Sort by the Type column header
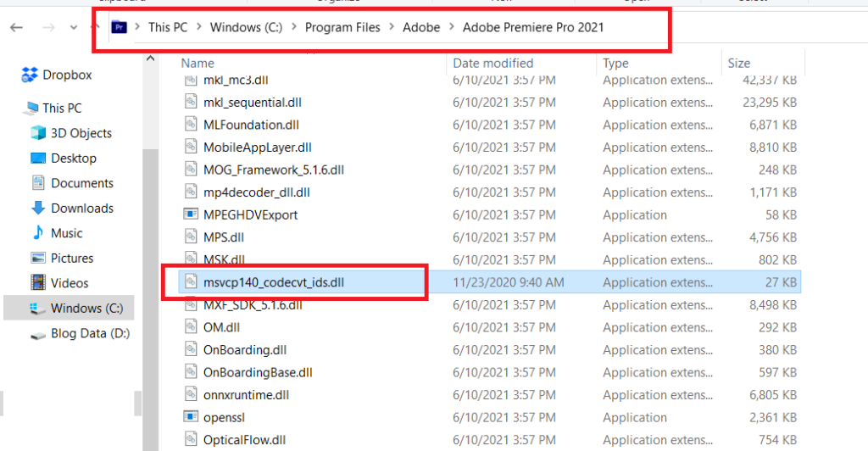868x451 pixels. coord(615,63)
